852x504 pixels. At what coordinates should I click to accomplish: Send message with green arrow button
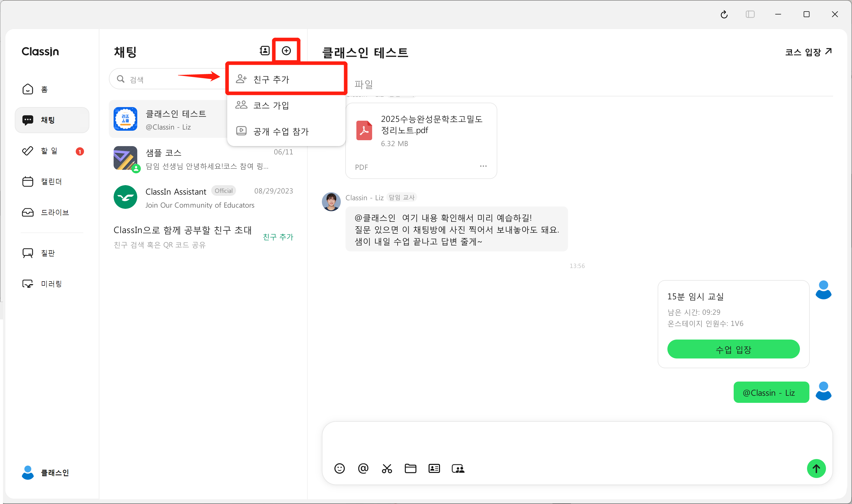click(816, 469)
